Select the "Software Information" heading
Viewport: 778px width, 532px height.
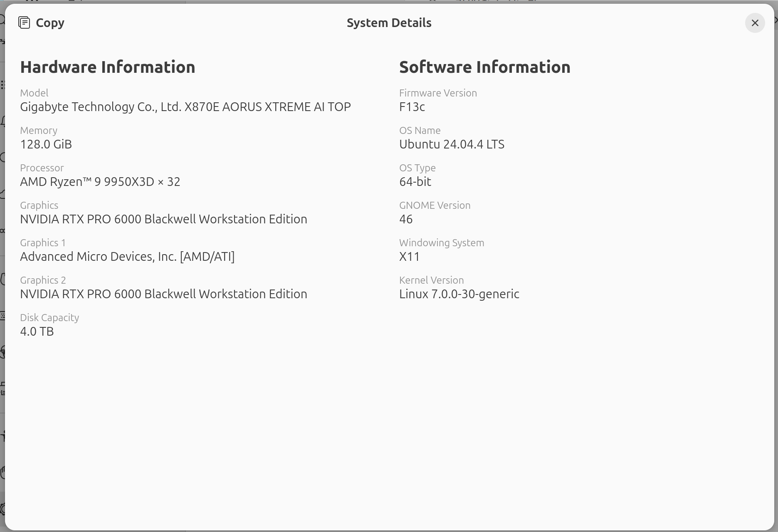(485, 67)
